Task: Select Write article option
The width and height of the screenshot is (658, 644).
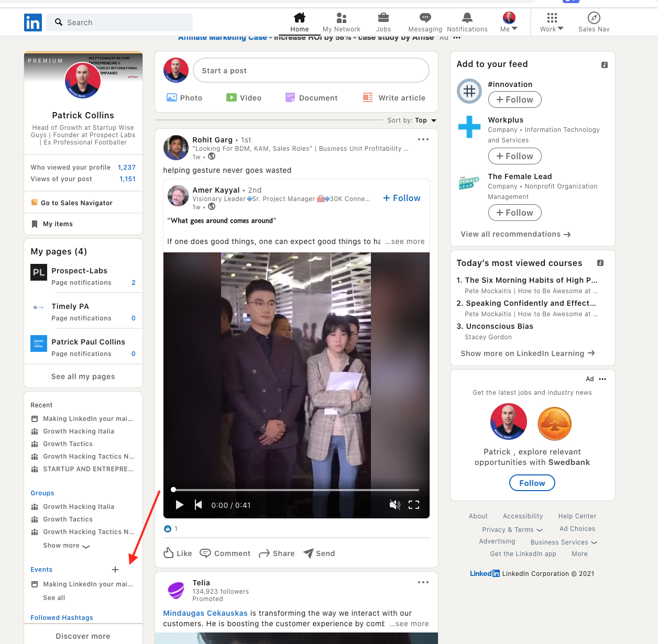Action: click(x=394, y=98)
